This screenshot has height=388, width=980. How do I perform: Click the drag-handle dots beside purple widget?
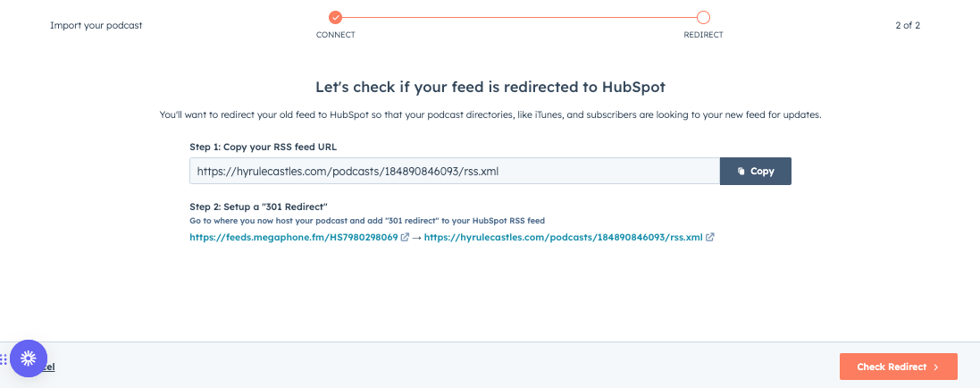click(3, 359)
